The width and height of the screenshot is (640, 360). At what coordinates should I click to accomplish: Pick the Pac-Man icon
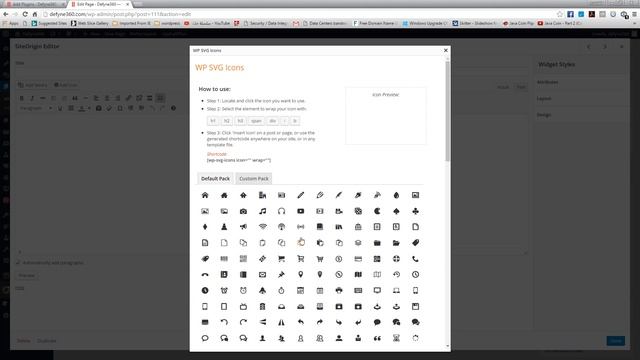(x=377, y=211)
